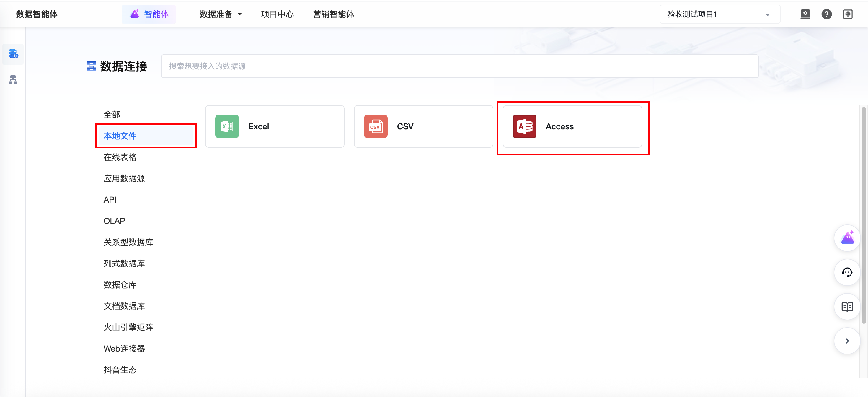Screen dimensions: 868x397
Task: Select the Access data source card
Action: [572, 126]
